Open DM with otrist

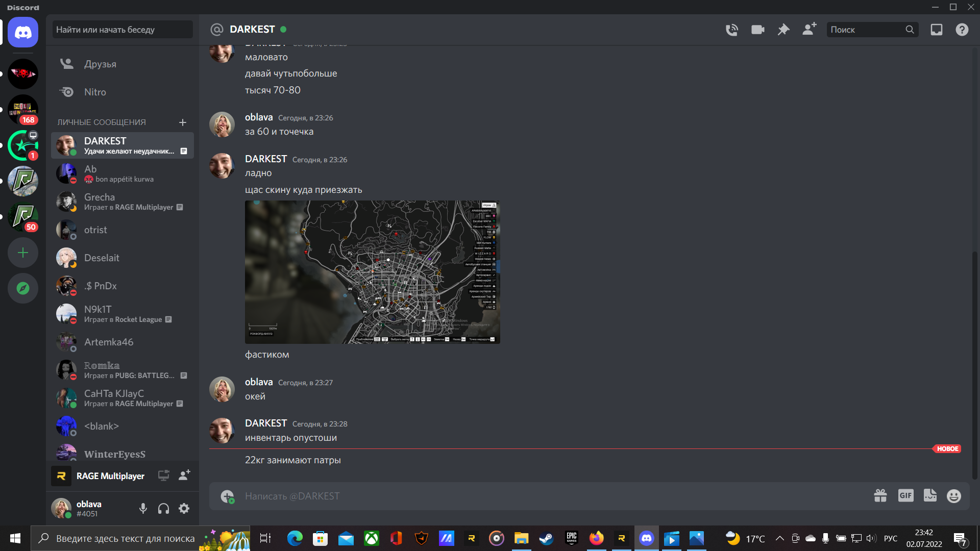pos(122,230)
